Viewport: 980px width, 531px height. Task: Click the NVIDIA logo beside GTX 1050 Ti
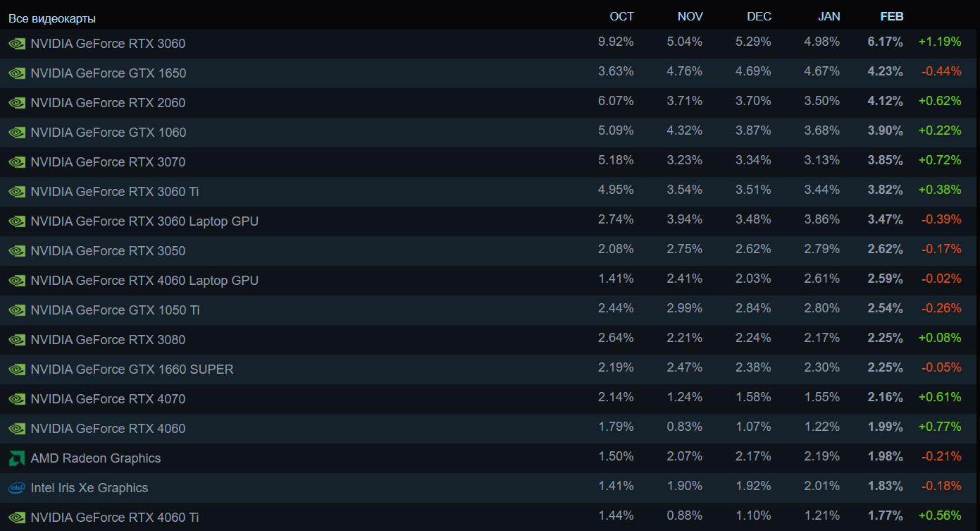click(x=17, y=310)
